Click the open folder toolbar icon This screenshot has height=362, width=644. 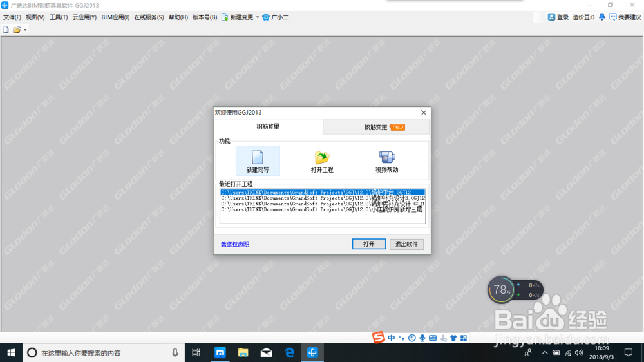[17, 30]
